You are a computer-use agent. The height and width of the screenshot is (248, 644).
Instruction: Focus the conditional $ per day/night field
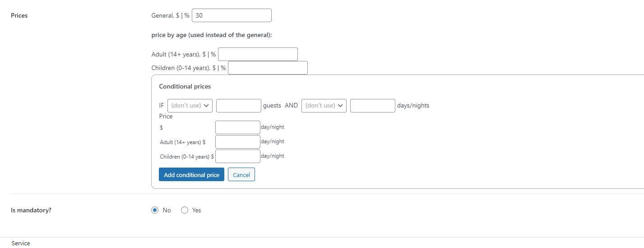coord(237,127)
